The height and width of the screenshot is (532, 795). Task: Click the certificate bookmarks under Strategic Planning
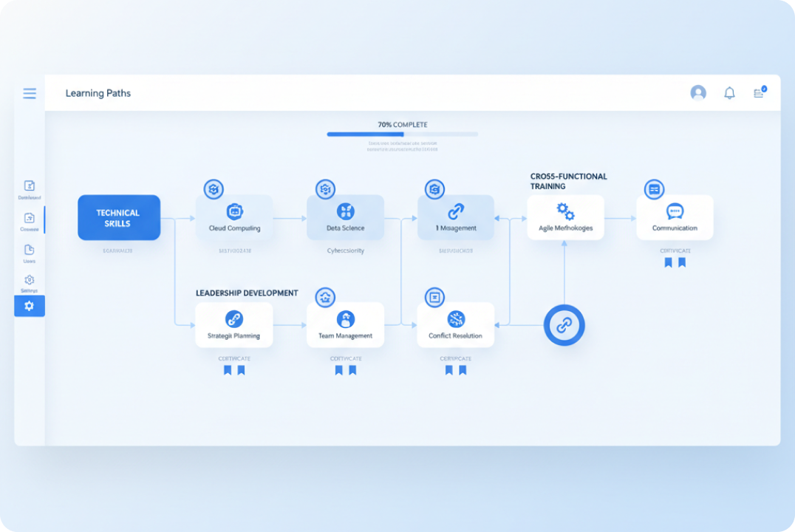234,370
